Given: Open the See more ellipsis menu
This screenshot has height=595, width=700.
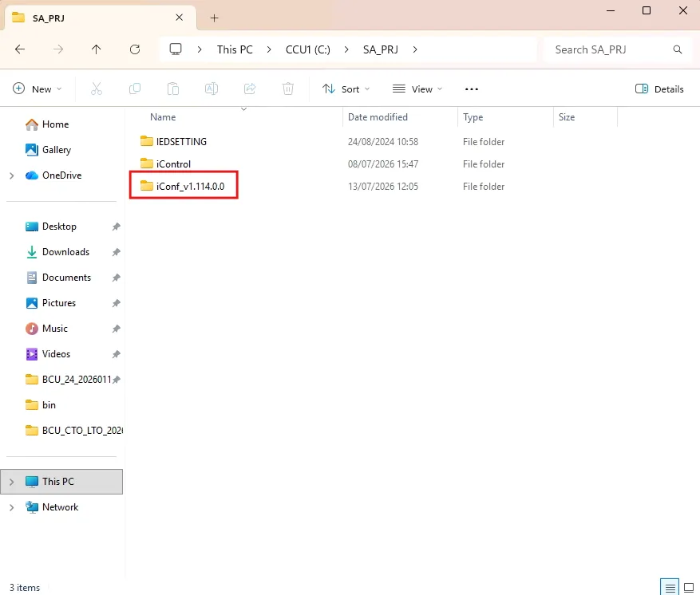Looking at the screenshot, I should pos(472,89).
